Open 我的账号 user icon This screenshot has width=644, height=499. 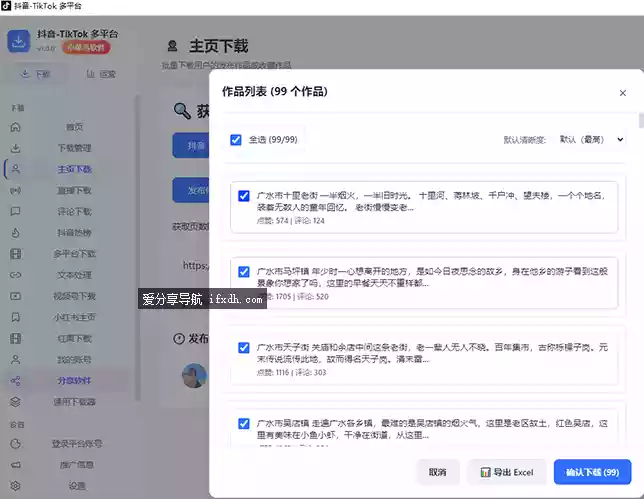[x=16, y=360]
